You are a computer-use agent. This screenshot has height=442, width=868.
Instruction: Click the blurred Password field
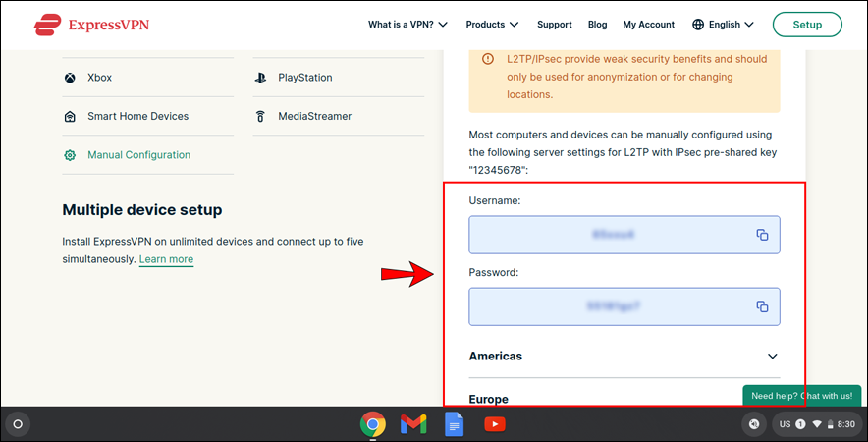(x=624, y=306)
